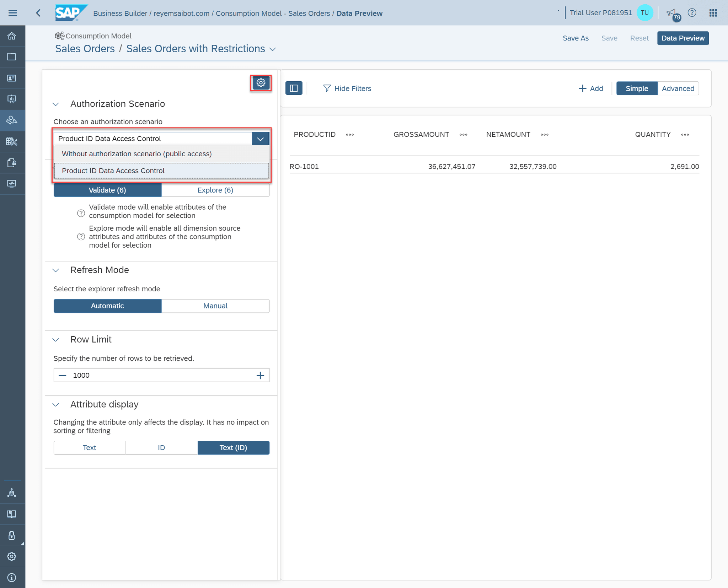Switch table view to Advanced
This screenshot has width=728, height=588.
677,88
